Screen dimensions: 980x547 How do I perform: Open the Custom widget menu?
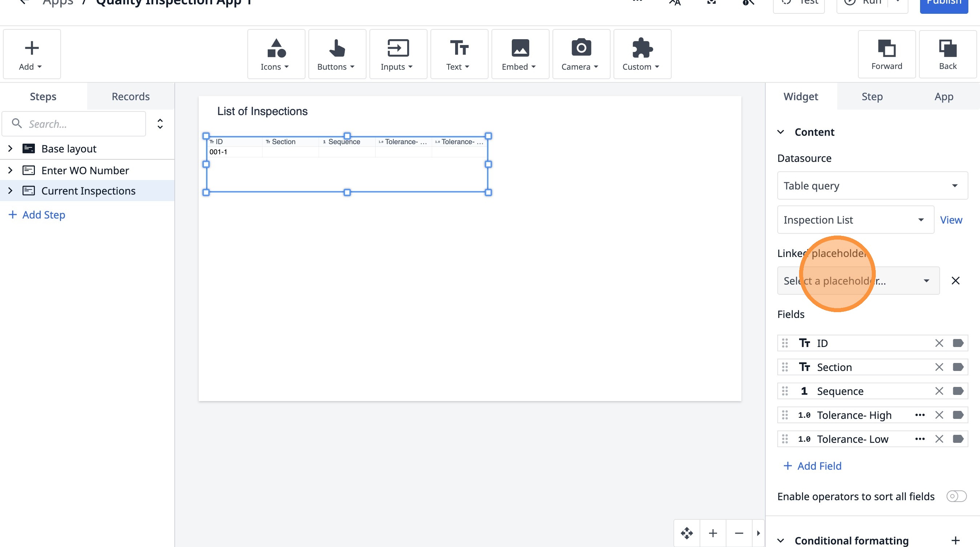point(642,54)
